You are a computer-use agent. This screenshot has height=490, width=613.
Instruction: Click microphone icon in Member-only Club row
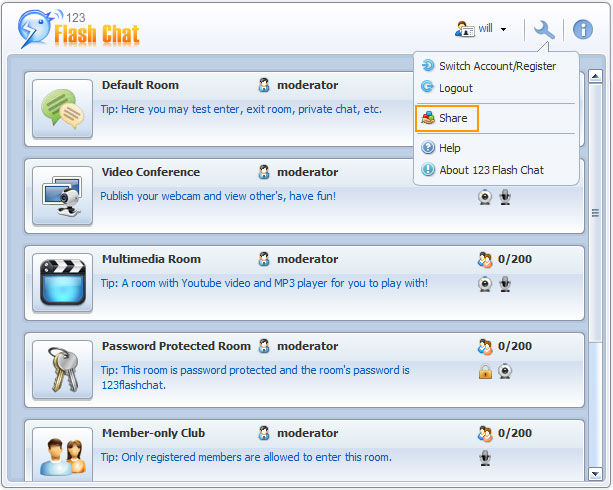pyautogui.click(x=485, y=458)
